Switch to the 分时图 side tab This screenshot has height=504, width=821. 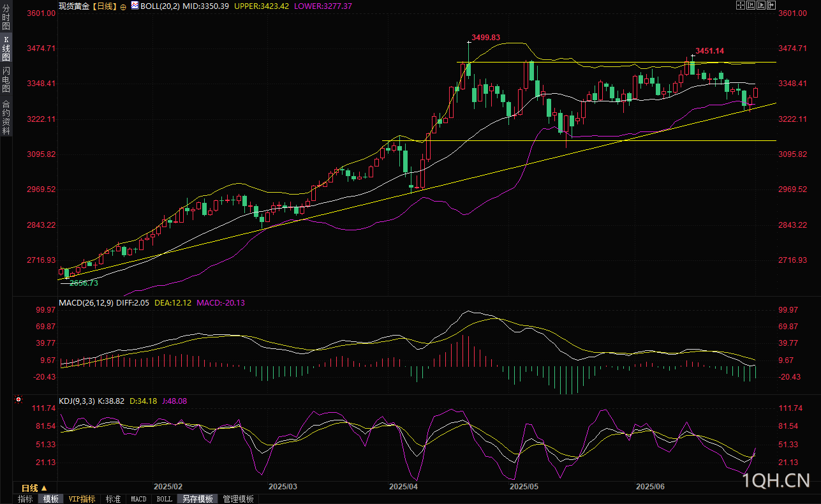click(x=6, y=18)
